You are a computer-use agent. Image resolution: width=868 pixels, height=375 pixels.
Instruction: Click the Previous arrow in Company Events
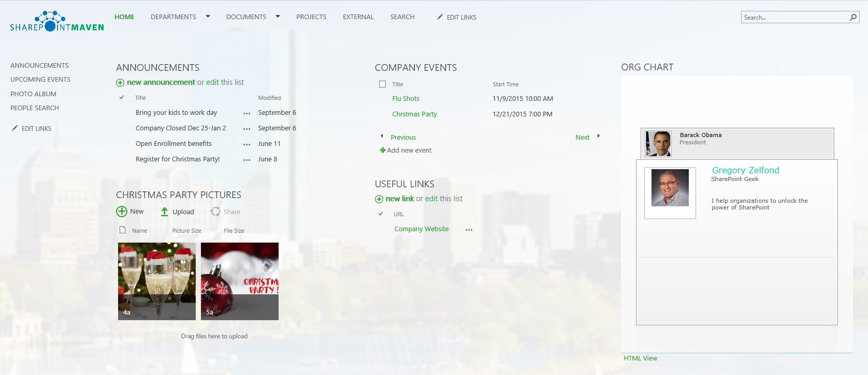(x=382, y=137)
